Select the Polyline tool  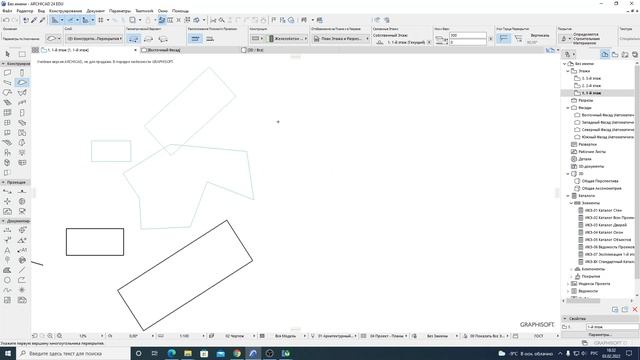[22, 280]
